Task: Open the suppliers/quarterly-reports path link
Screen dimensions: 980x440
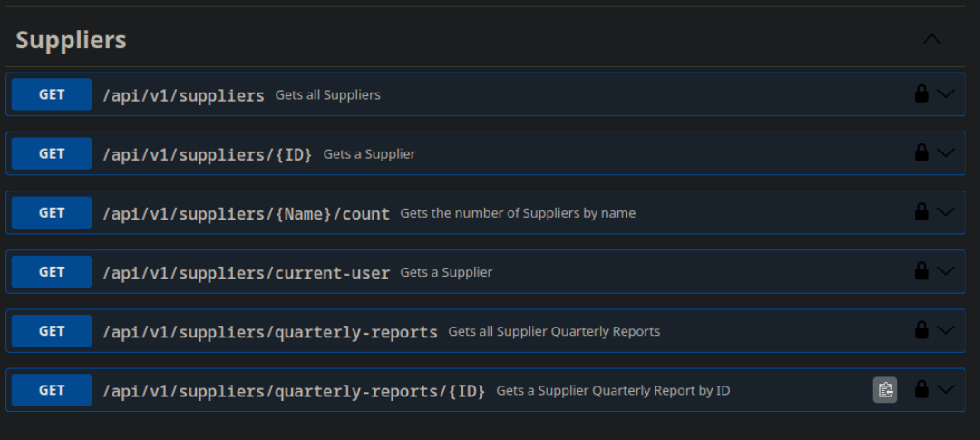Action: click(269, 332)
